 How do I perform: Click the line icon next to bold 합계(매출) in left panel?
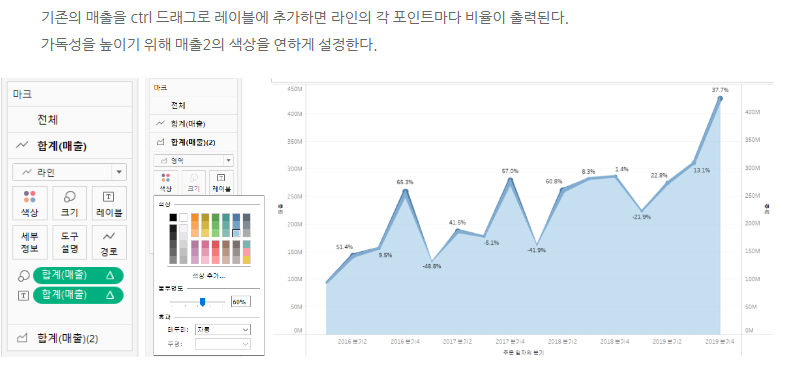[x=22, y=146]
